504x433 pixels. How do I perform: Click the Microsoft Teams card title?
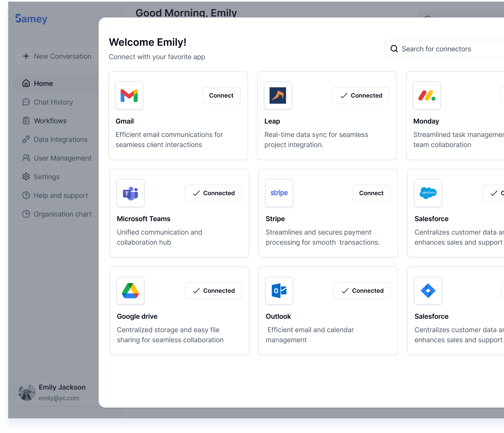(x=143, y=219)
